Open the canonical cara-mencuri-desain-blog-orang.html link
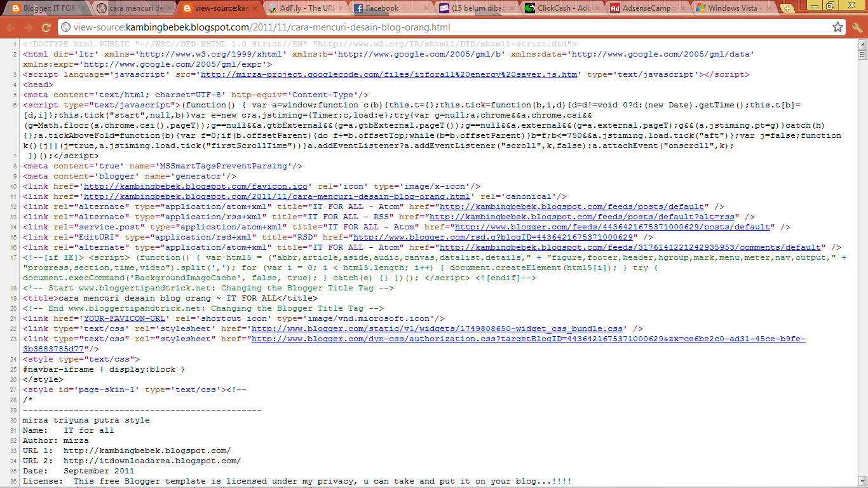 point(277,196)
